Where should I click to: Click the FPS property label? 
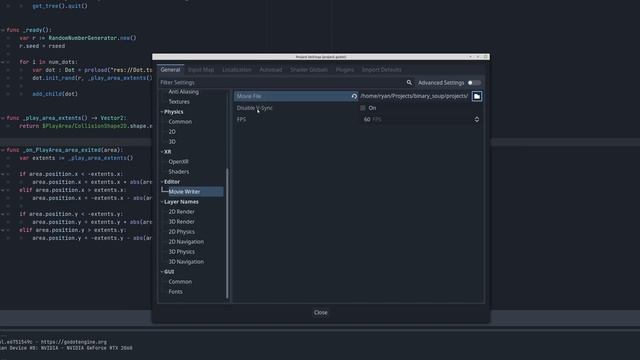point(241,120)
